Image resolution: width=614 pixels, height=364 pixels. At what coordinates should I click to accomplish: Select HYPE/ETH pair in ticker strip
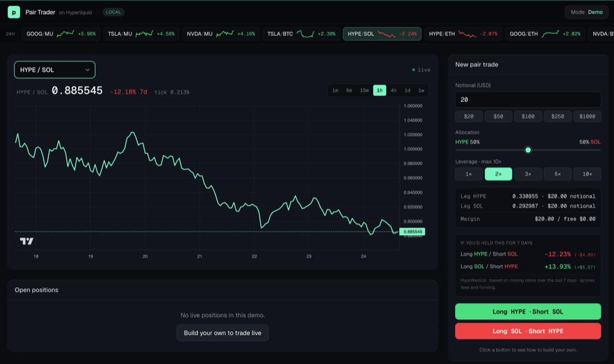pos(463,34)
